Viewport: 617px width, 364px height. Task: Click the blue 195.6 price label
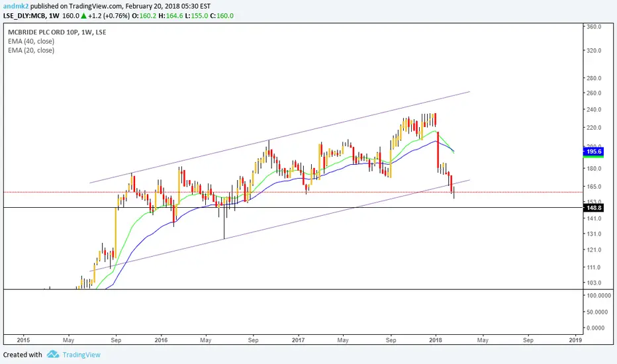[593, 152]
